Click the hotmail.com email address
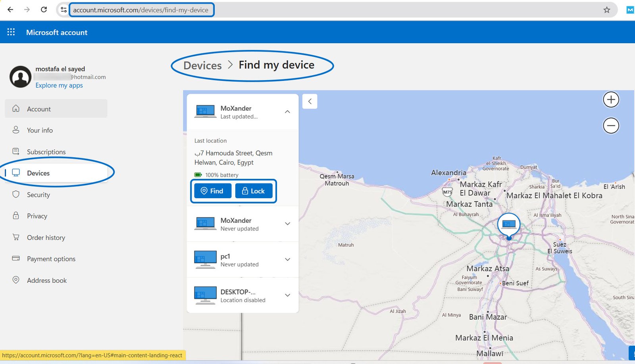The image size is (635, 364). (x=71, y=77)
